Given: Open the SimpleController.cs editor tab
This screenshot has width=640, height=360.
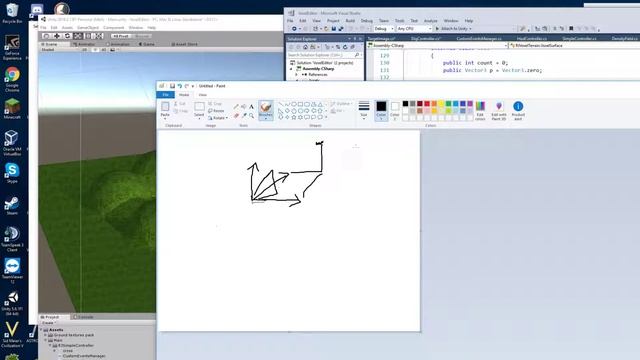Looking at the screenshot, I should [579, 38].
